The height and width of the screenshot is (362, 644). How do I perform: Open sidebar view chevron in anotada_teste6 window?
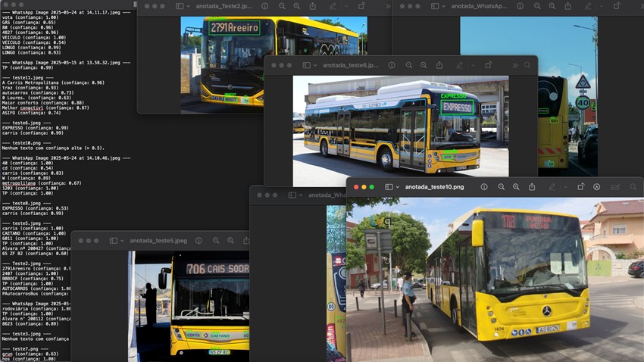[x=315, y=65]
